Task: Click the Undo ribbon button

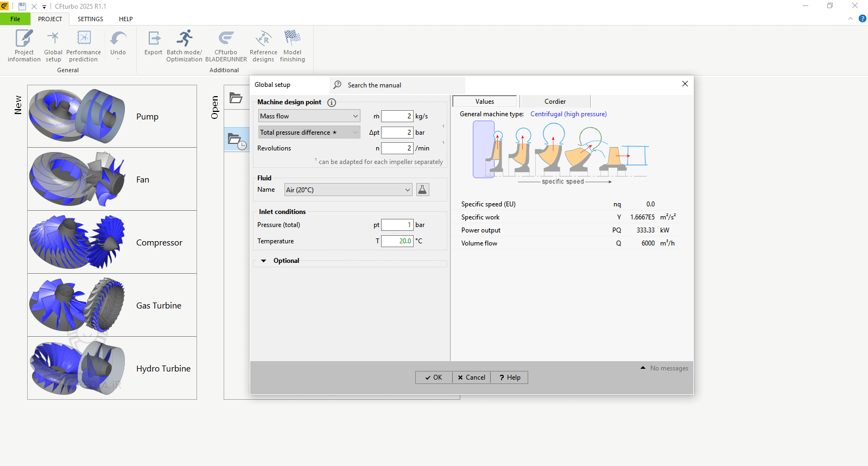Action: tap(118, 45)
